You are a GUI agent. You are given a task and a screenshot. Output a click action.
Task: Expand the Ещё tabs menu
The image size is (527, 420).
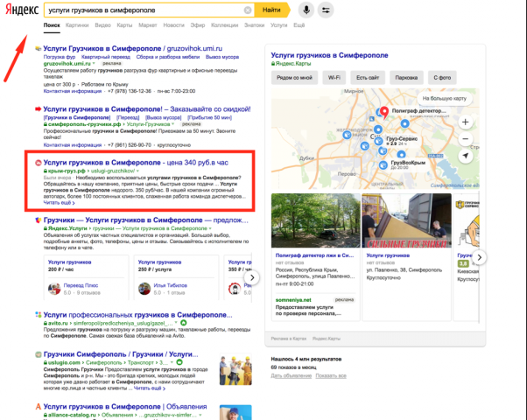pyautogui.click(x=299, y=25)
